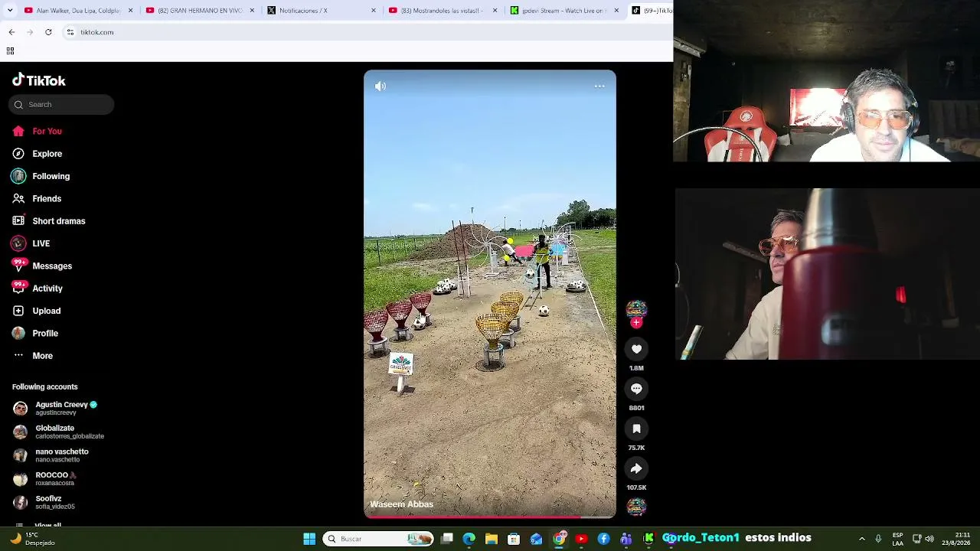Close the jpdevi Stream tab
This screenshot has height=551, width=980.
point(616,11)
